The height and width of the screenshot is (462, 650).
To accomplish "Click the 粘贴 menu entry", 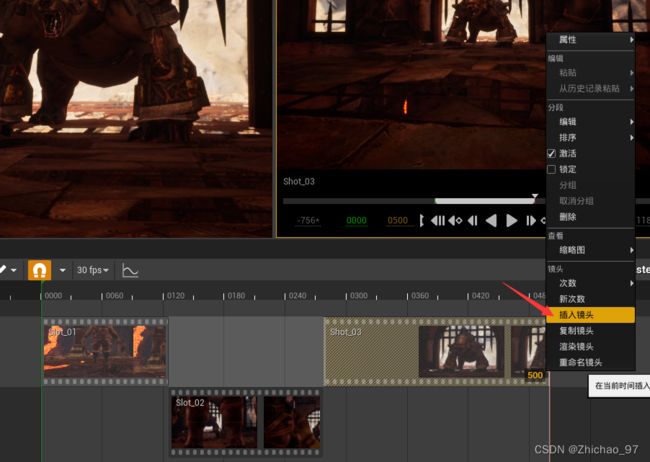I will (x=591, y=73).
